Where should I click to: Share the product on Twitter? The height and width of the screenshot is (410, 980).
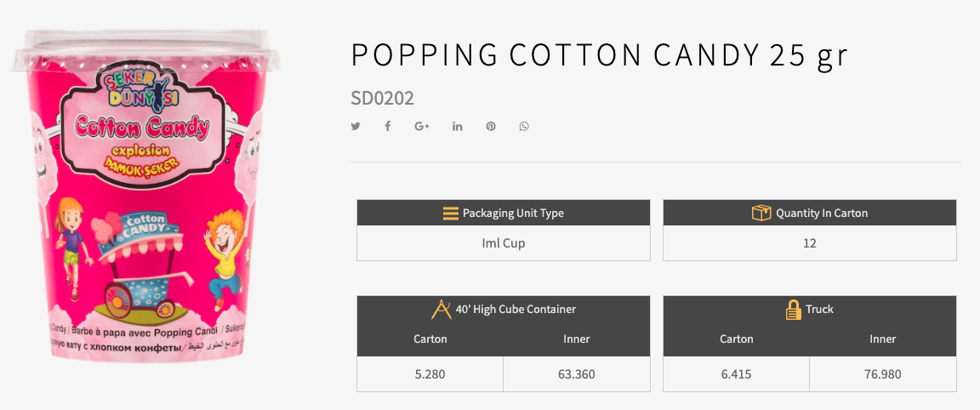click(x=356, y=126)
